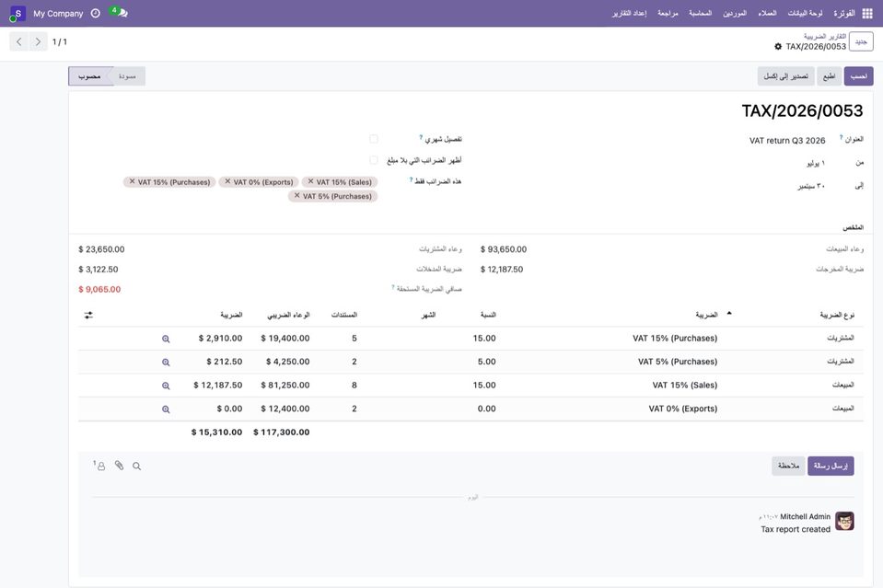The image size is (883, 588).
Task: Remove VAT 15% (Sales) tag
Action: coord(310,182)
